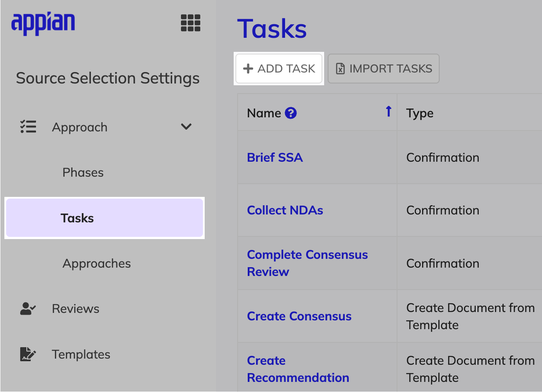Screen dimensions: 542x392
Task: Click Confirmation type in Brief SSA row
Action: 443,157
